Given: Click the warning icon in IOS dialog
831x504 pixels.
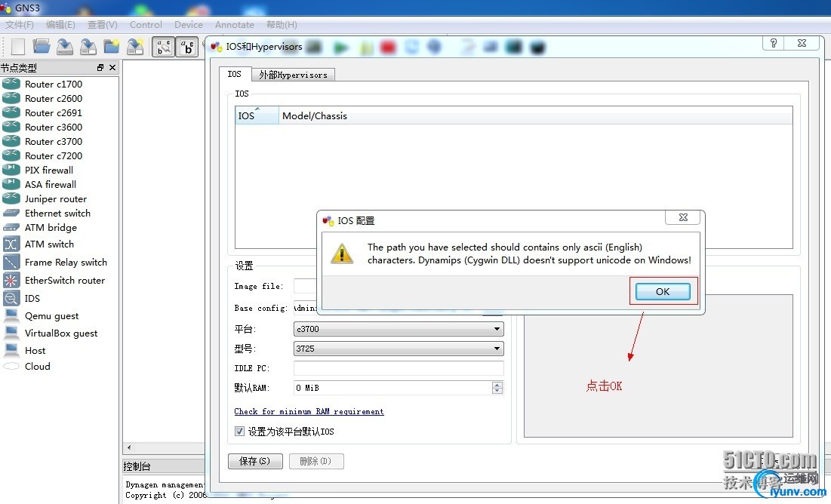Looking at the screenshot, I should tap(342, 254).
